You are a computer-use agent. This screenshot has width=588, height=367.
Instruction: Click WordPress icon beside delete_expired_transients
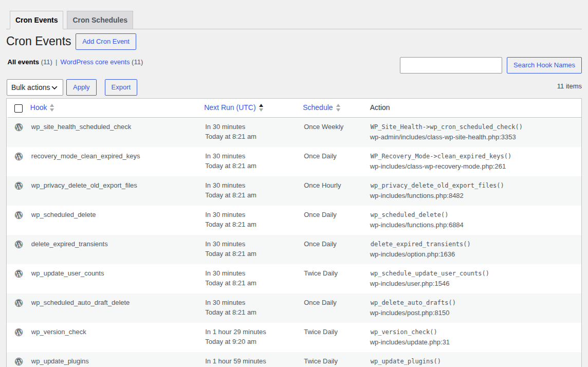tap(19, 244)
